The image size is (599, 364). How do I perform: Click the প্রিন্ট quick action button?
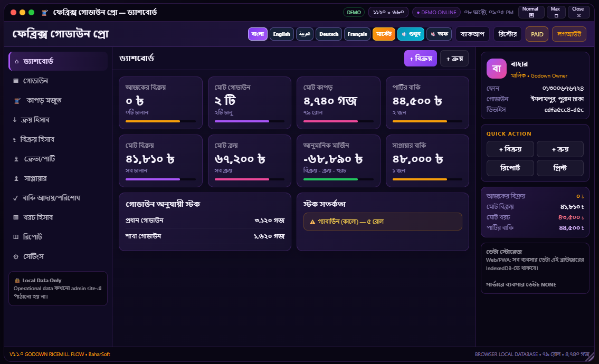[x=560, y=168]
